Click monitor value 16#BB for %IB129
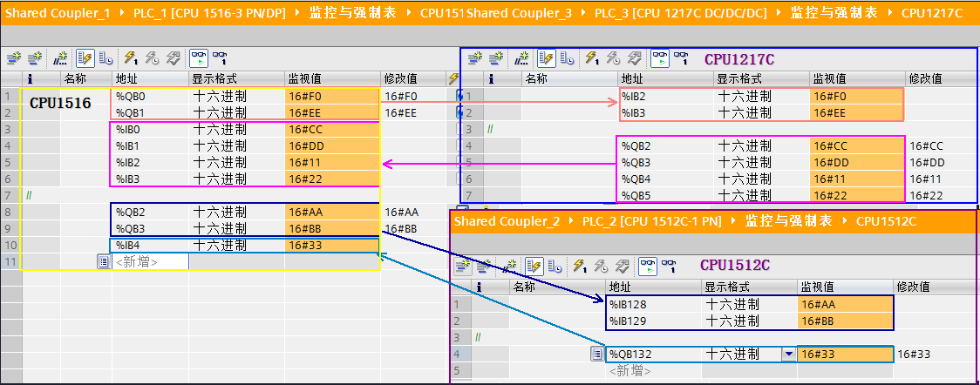This screenshot has width=980, height=385. [x=845, y=321]
